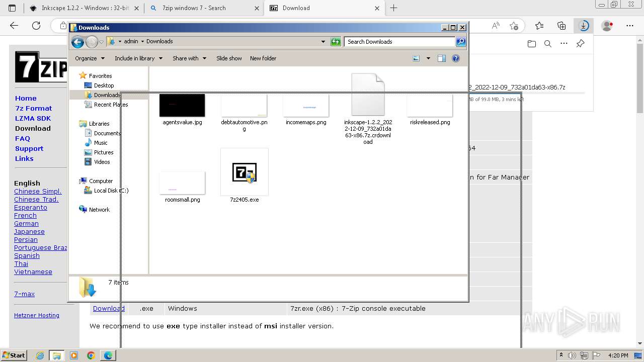Click in the Search Downloads field
This screenshot has width=644, height=362.
(x=400, y=42)
